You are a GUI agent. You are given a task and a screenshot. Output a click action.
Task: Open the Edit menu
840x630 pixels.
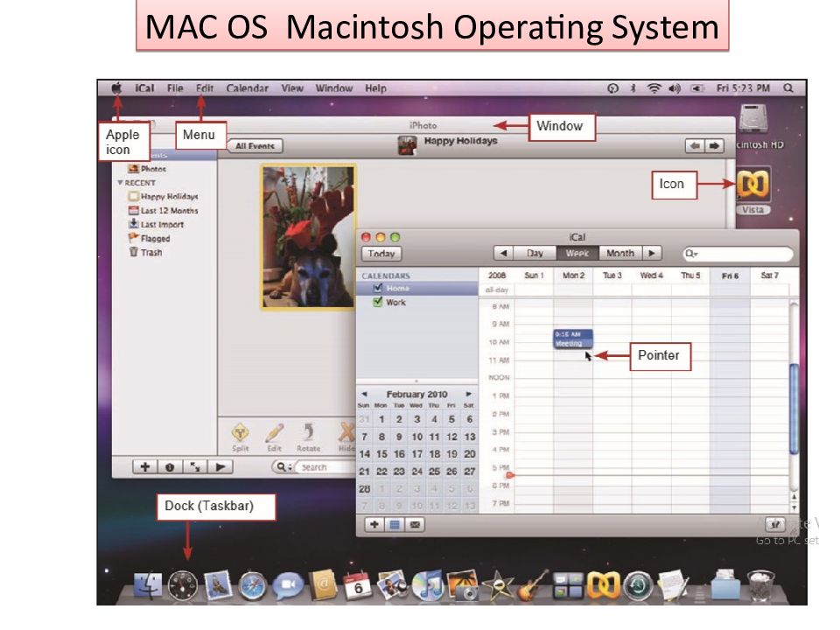(x=205, y=88)
